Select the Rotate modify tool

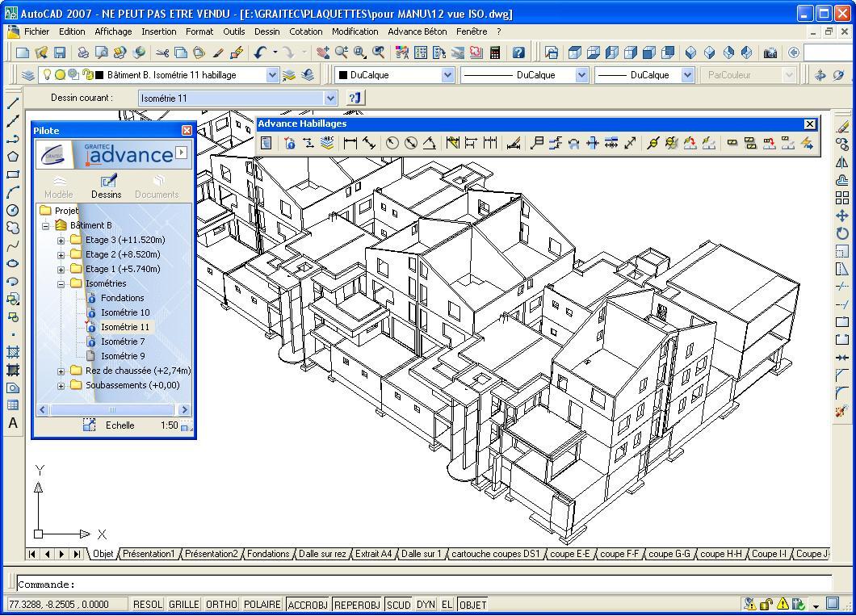842,233
